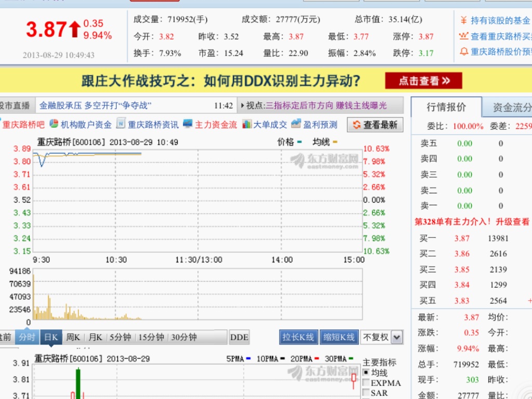
Task: Open the DDE data panel
Action: (239, 337)
